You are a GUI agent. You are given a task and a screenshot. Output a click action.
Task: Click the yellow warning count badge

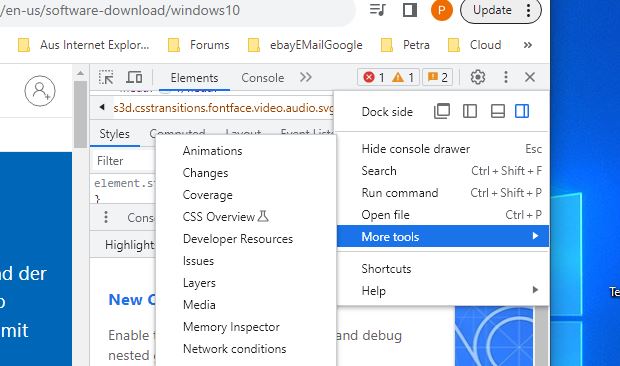403,77
